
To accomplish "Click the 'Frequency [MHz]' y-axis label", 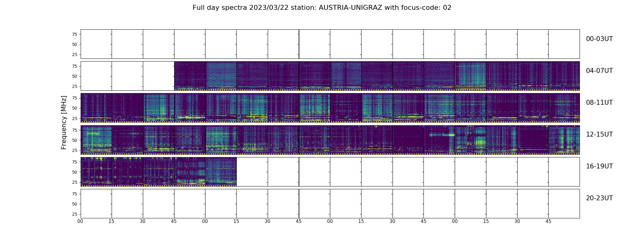I will pyautogui.click(x=64, y=123).
